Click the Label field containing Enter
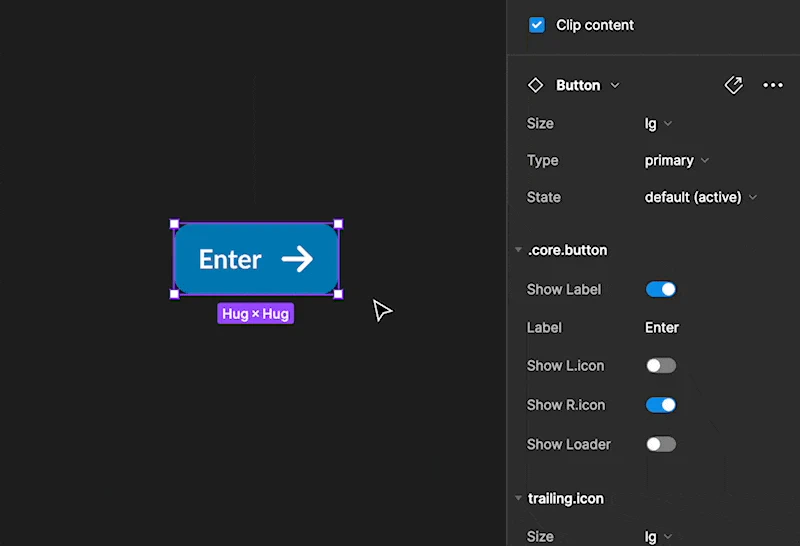 point(662,328)
